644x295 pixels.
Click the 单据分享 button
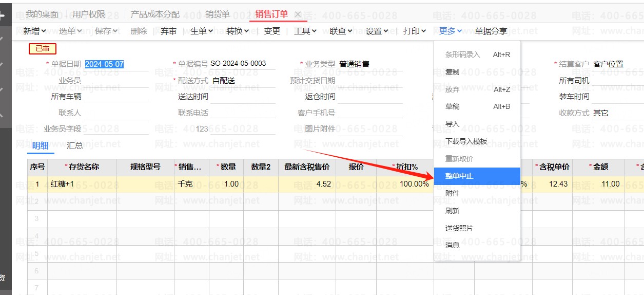click(491, 31)
